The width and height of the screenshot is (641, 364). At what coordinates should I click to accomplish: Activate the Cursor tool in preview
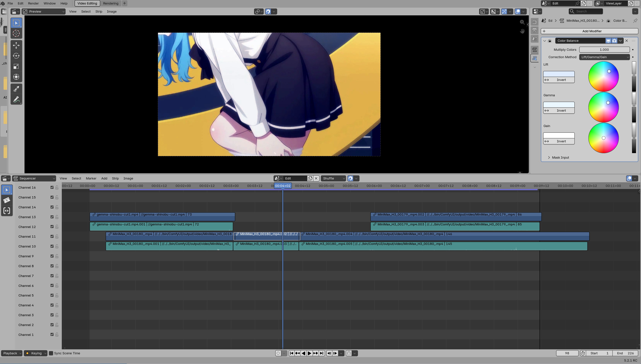[16, 33]
